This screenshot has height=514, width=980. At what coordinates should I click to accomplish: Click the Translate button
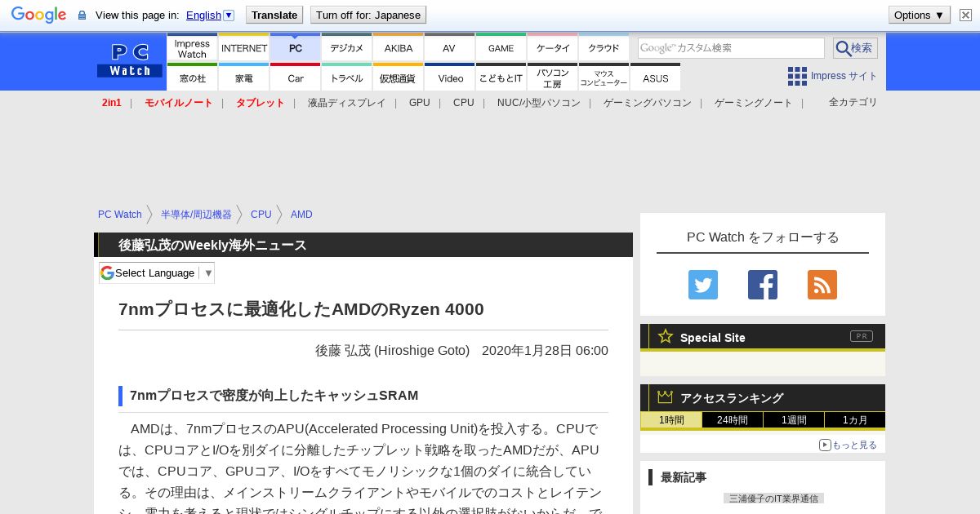274,15
